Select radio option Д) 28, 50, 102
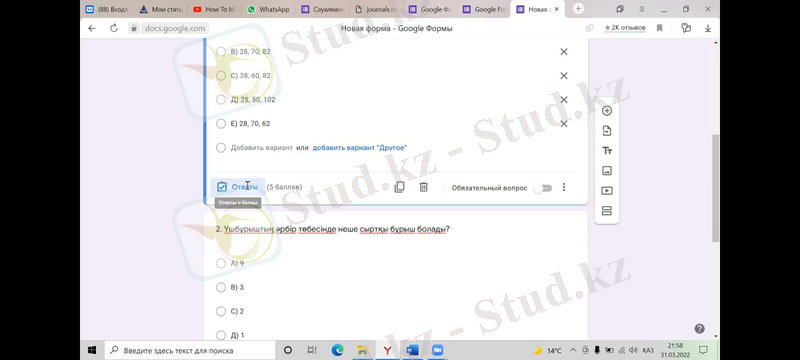This screenshot has height=360, width=800. (x=221, y=99)
